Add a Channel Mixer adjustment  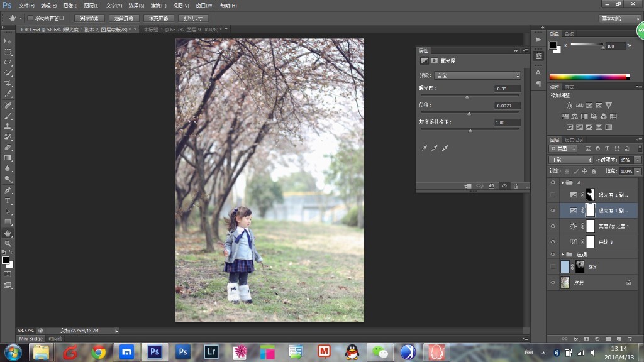(603, 116)
